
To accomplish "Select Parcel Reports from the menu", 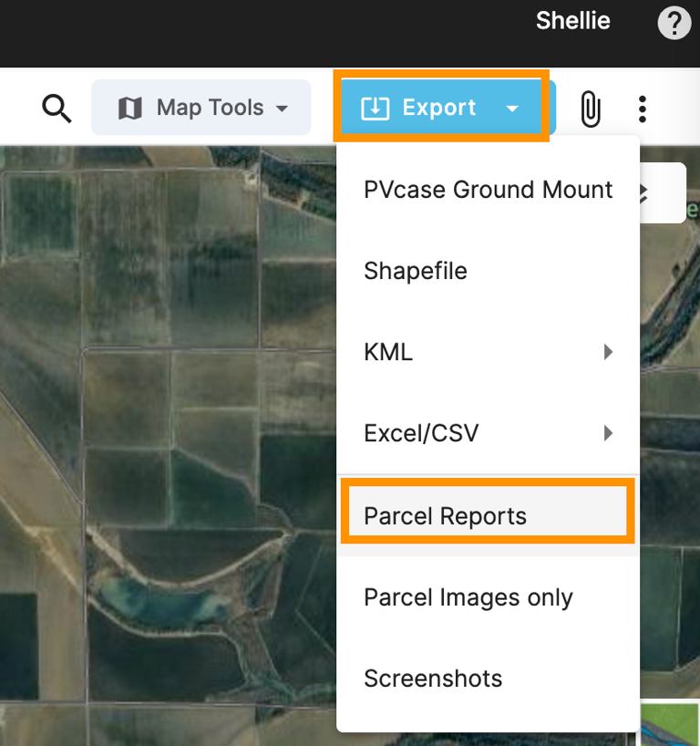I will (x=445, y=516).
